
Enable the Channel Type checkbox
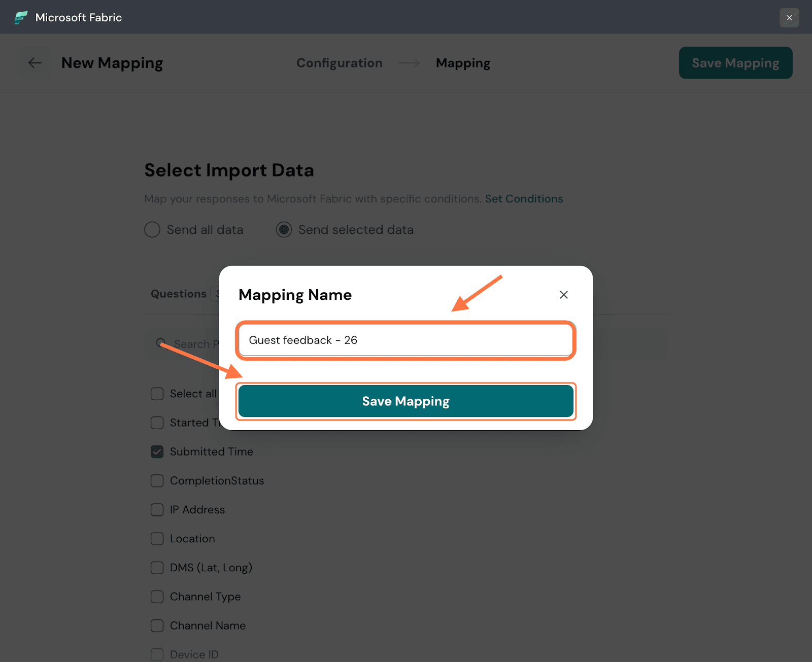pos(157,597)
